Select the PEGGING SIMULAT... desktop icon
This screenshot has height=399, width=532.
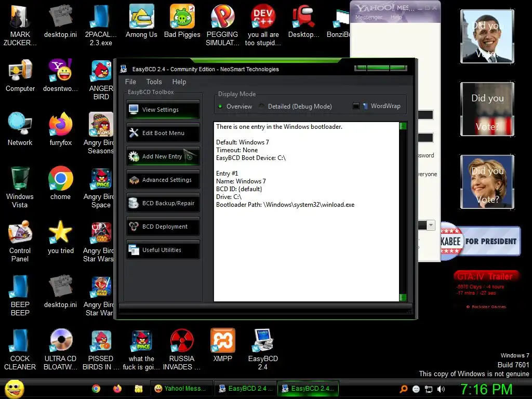pyautogui.click(x=222, y=24)
